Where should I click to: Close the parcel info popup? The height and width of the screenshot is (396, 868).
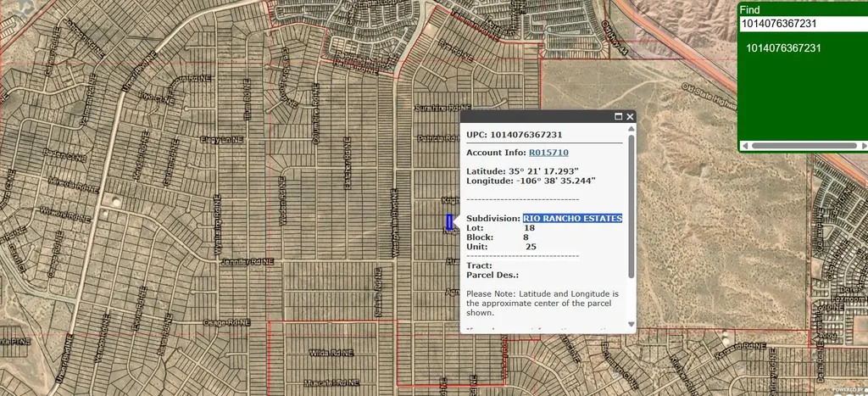tap(630, 117)
